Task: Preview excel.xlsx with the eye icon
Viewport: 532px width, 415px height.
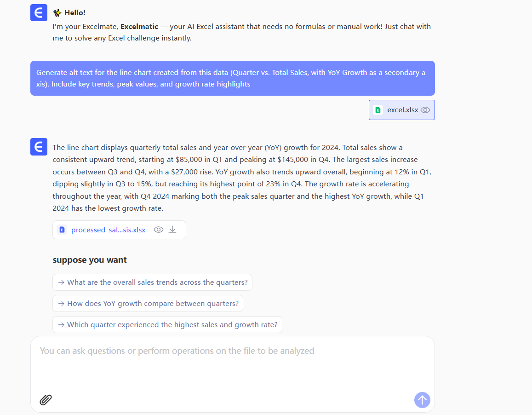Action: 425,110
